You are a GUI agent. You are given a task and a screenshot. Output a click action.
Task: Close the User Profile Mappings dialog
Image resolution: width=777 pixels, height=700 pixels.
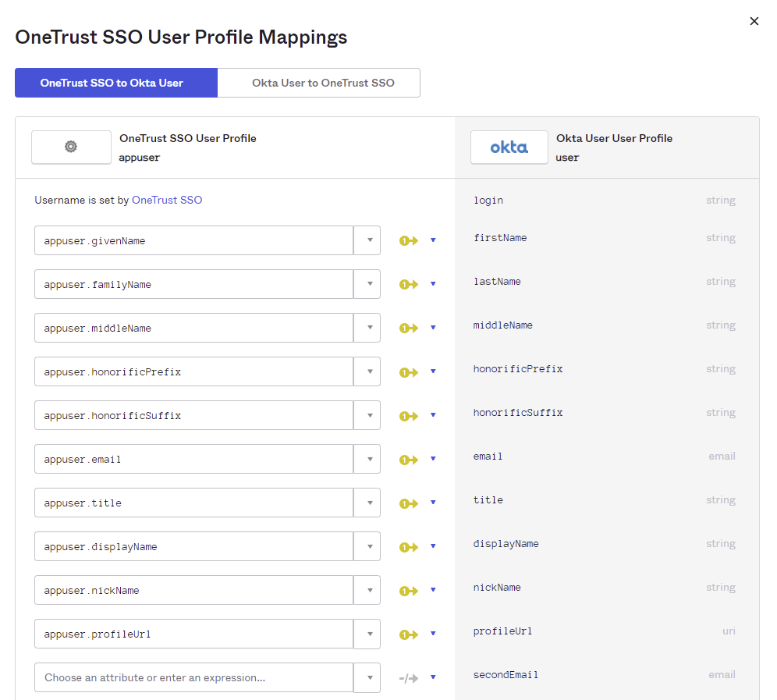[x=754, y=21]
